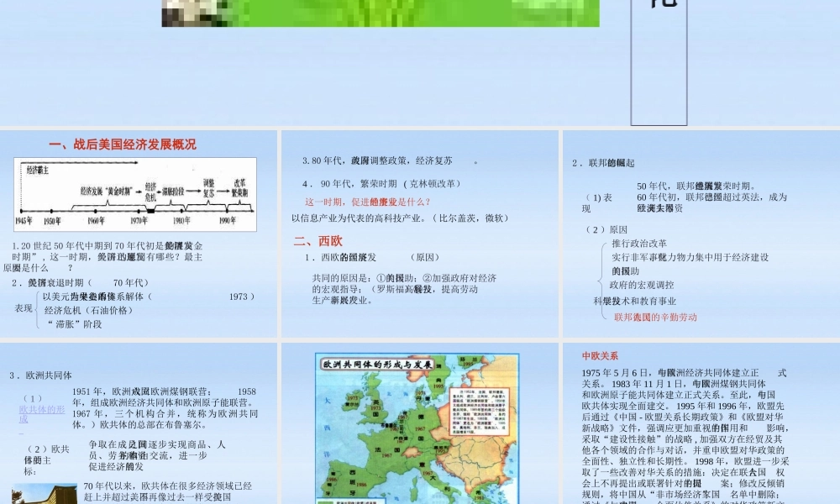This screenshot has width=840, height=504.
Task: Click the red heading 中欧关系
Action: (x=600, y=355)
